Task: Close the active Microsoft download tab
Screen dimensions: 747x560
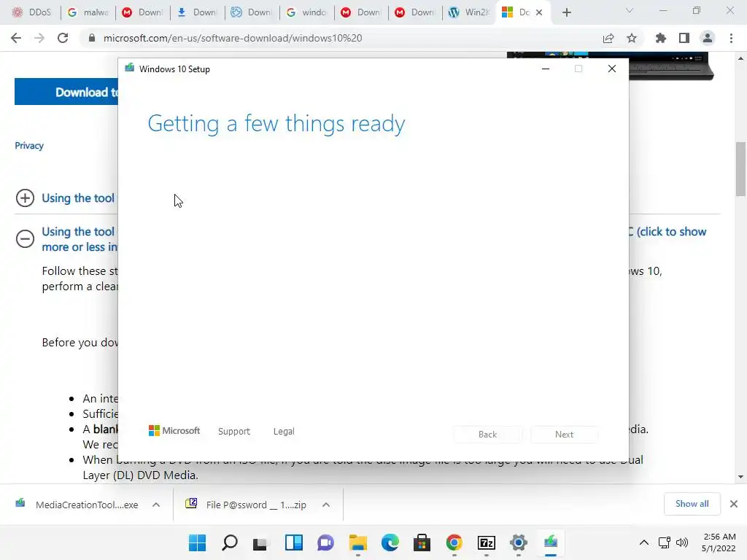Action: 539,12
